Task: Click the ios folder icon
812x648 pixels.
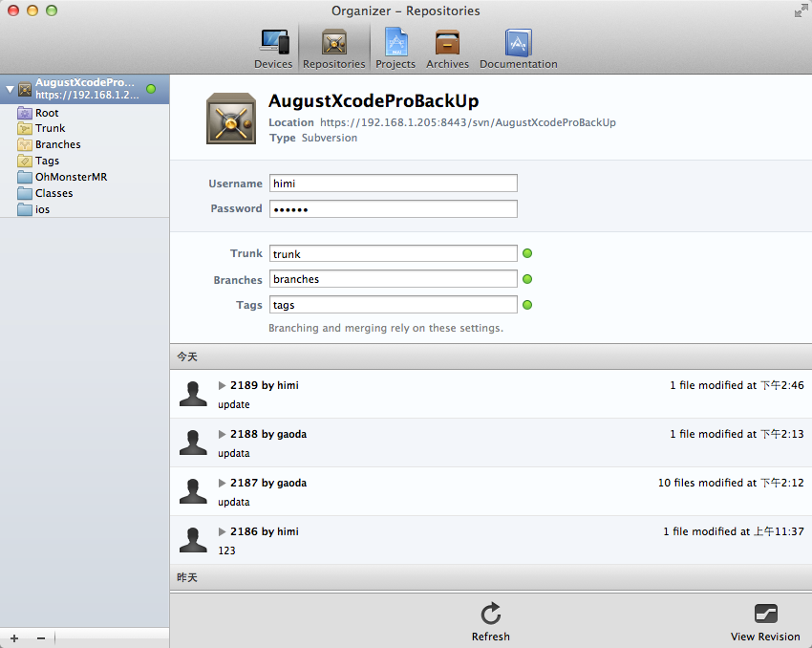Action: pyautogui.click(x=25, y=209)
